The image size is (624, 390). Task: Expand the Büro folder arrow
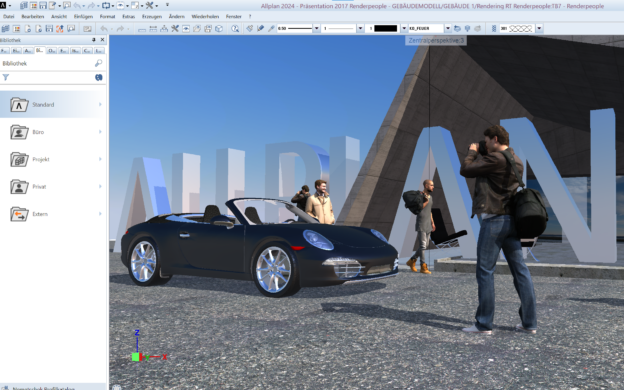click(x=100, y=132)
